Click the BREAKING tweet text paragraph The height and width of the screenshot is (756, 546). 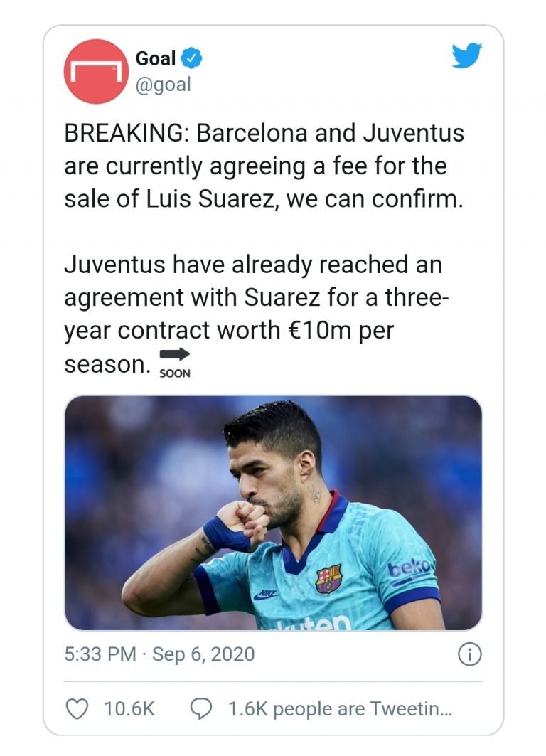click(264, 166)
